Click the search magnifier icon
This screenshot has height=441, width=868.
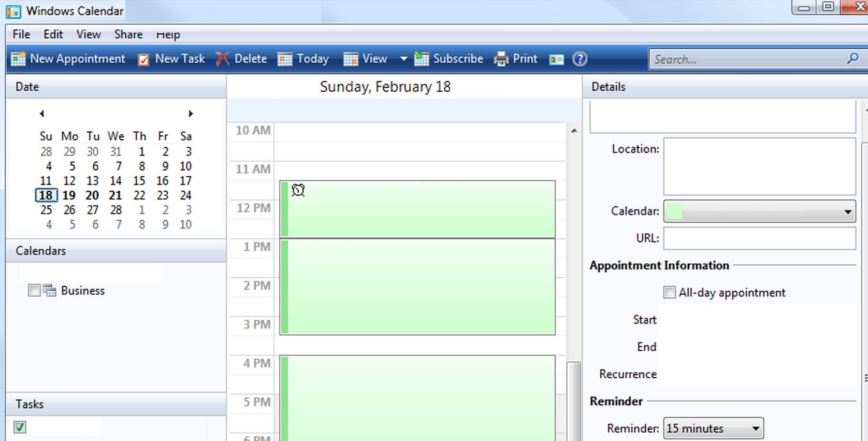852,58
